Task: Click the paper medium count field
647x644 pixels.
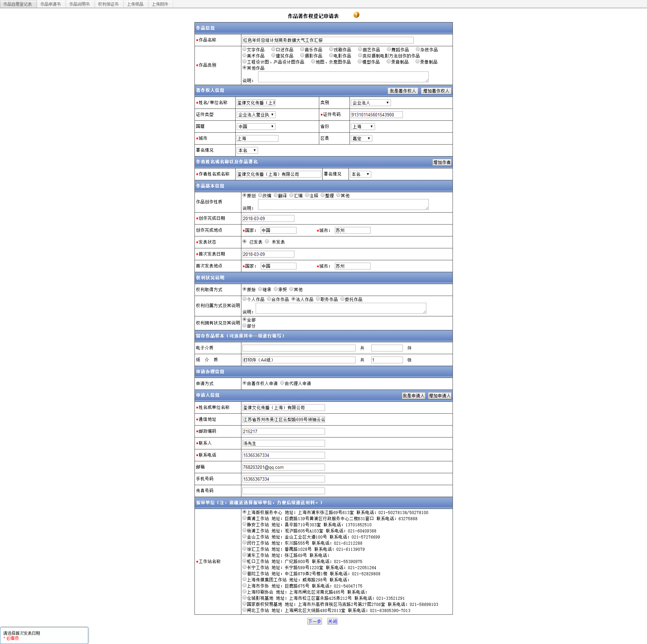Action: (x=387, y=360)
